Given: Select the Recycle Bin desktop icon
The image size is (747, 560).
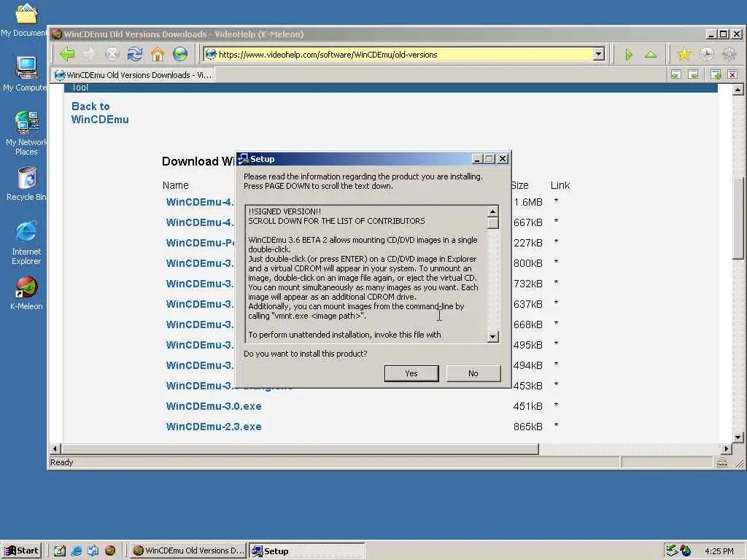Looking at the screenshot, I should click(x=26, y=184).
